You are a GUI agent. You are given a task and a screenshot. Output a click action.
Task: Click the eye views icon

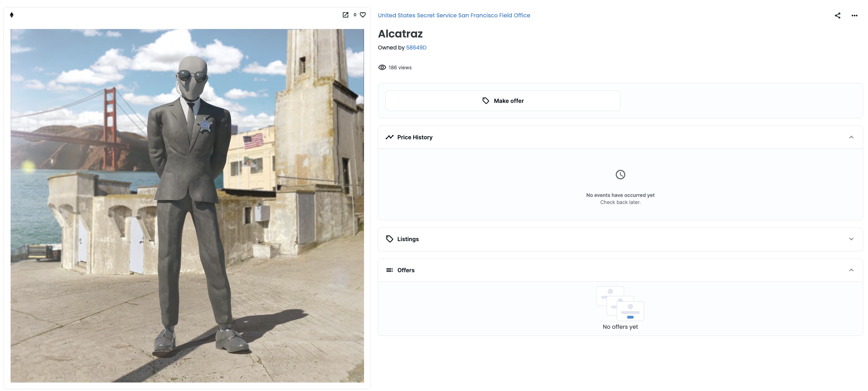(382, 68)
